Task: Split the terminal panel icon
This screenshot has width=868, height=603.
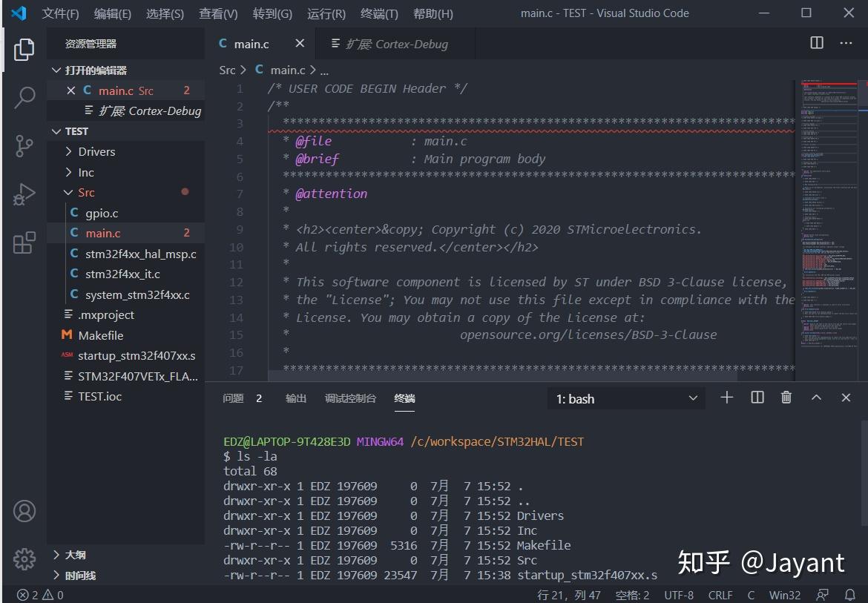Action: [756, 398]
